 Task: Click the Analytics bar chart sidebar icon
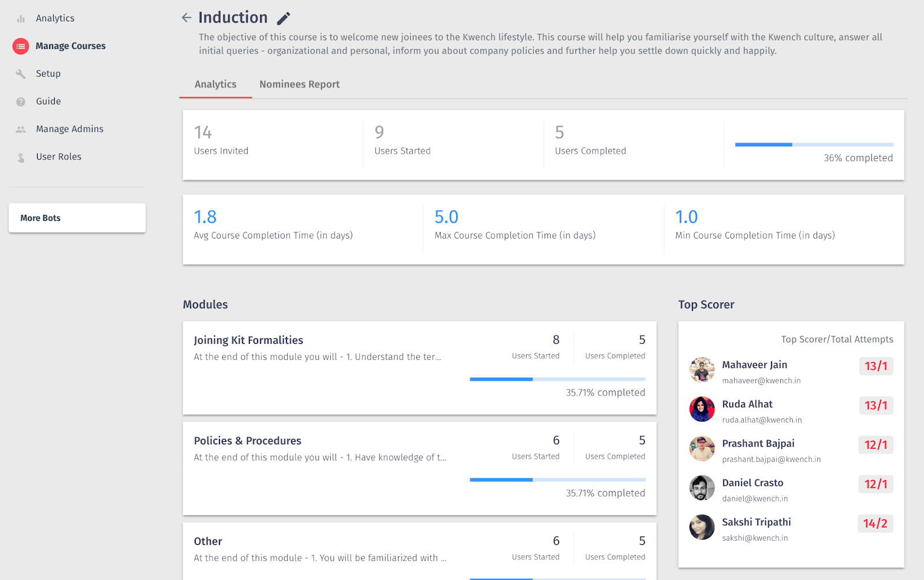tap(21, 18)
